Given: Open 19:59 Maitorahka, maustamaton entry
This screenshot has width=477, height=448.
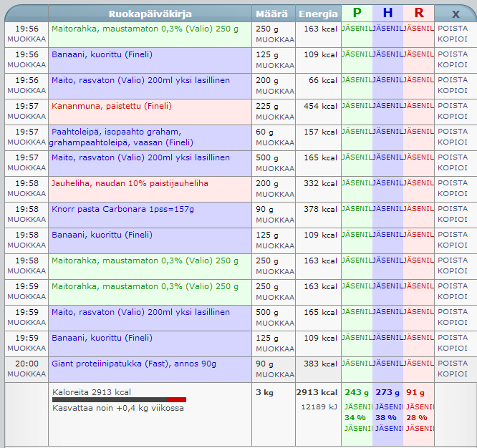Looking at the screenshot, I should [145, 286].
